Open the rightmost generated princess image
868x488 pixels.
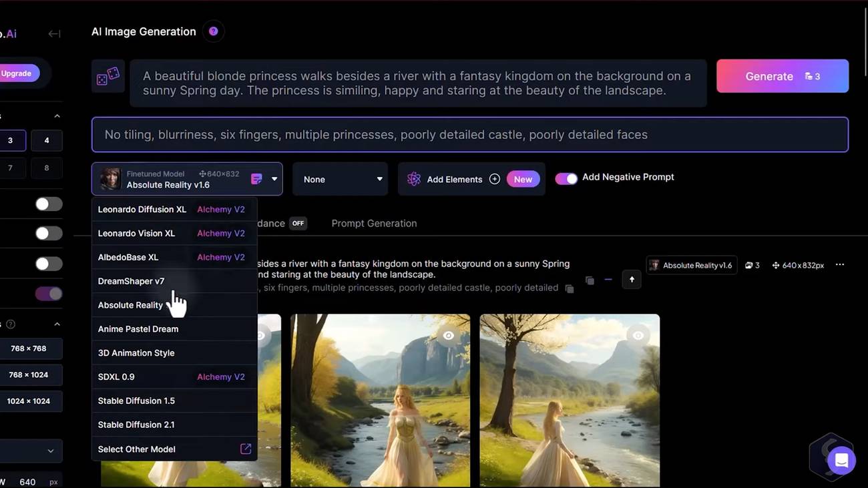point(570,401)
